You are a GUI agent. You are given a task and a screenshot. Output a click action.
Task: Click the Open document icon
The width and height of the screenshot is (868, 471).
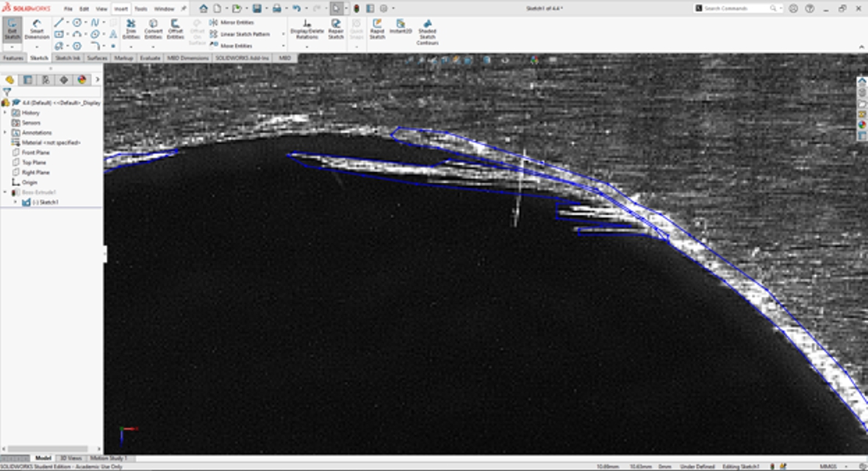237,8
